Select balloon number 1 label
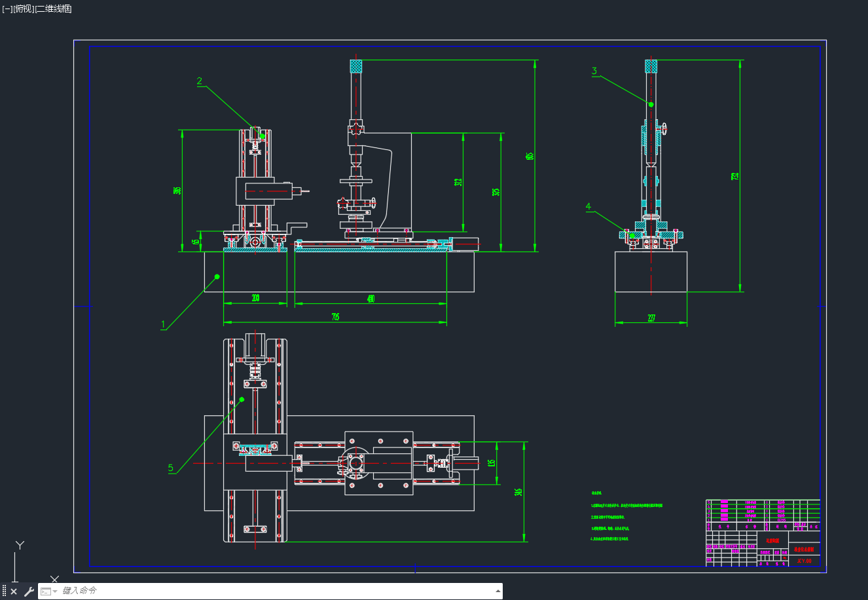 pos(164,324)
